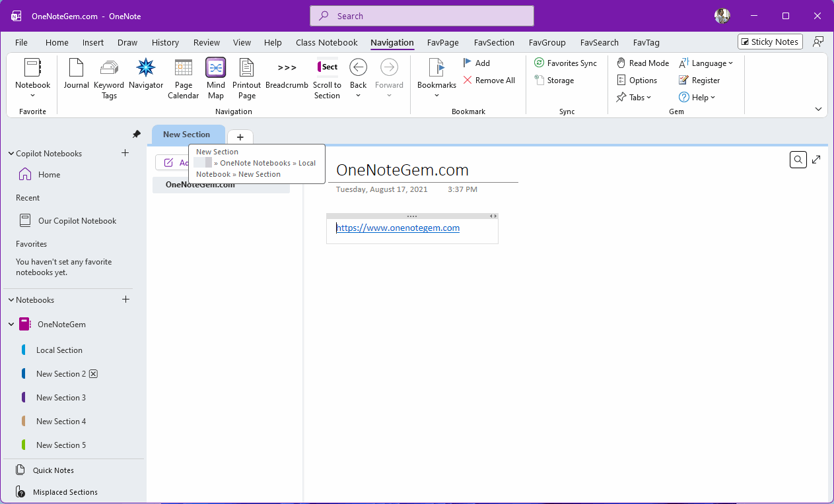
Task: Switch to the Class Notebook tab
Action: coord(327,42)
